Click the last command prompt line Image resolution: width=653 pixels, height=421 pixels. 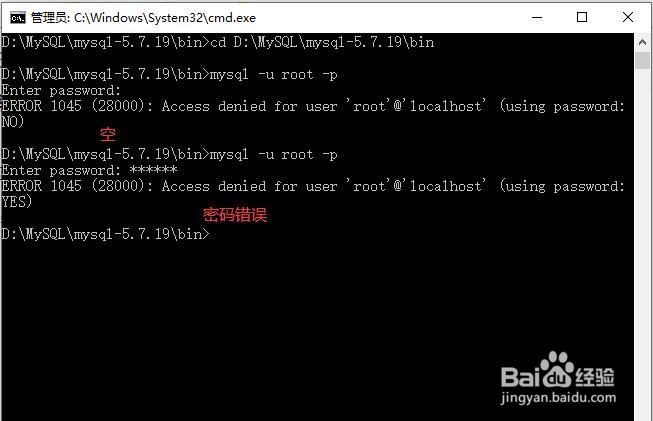pos(105,234)
